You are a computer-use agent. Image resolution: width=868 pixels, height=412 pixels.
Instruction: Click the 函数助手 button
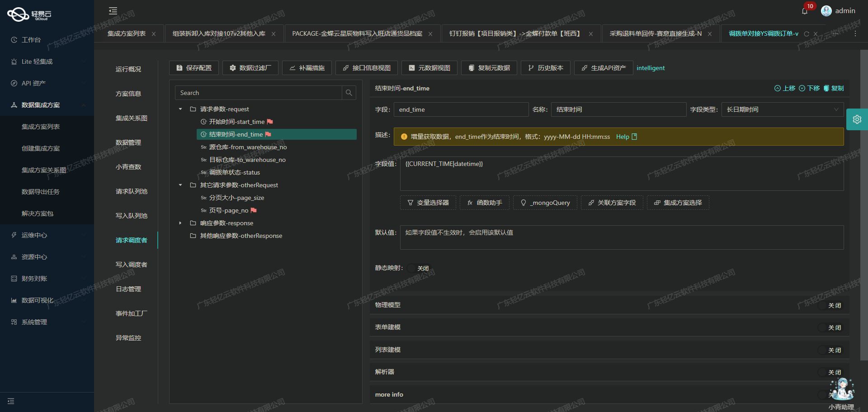point(485,203)
